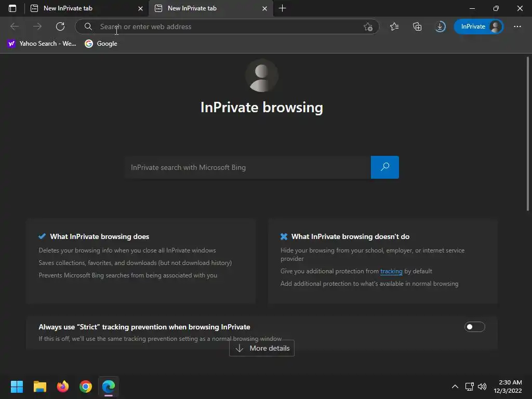
Task: Open Settings and more ellipsis menu
Action: [x=517, y=26]
